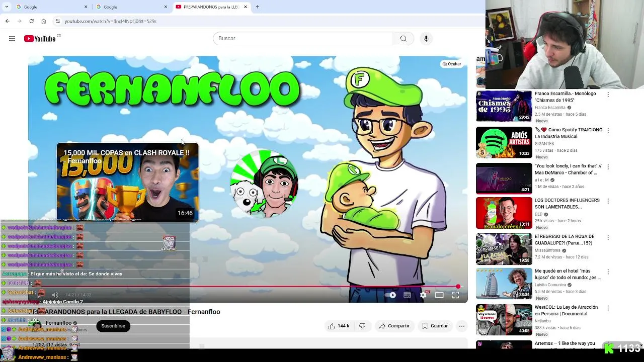
Task: Open options for Franco Escamilla video
Action: 608,95
